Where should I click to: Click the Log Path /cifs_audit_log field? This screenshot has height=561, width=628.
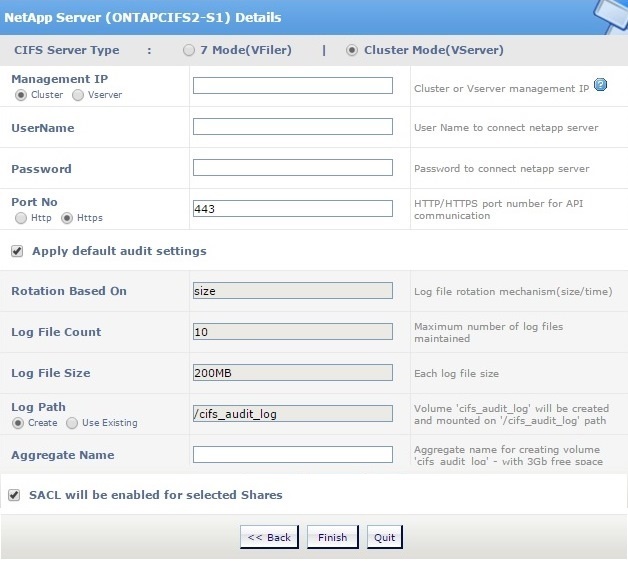(x=293, y=414)
